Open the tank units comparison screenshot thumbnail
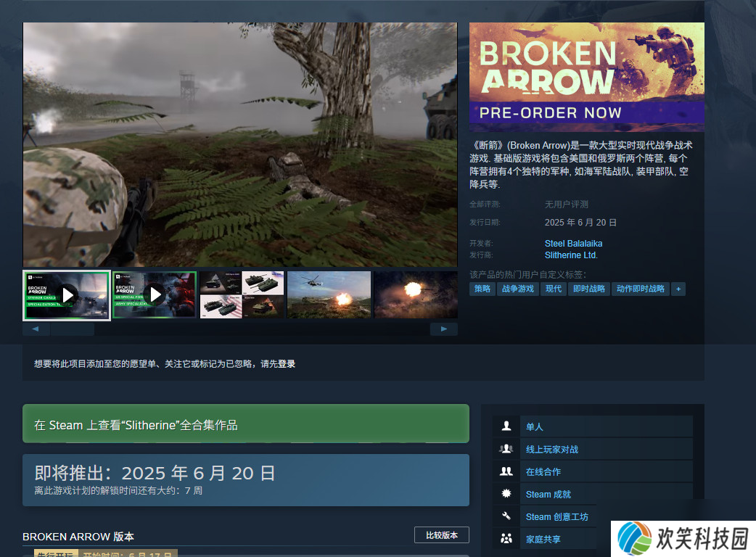756x557 pixels. pos(242,295)
